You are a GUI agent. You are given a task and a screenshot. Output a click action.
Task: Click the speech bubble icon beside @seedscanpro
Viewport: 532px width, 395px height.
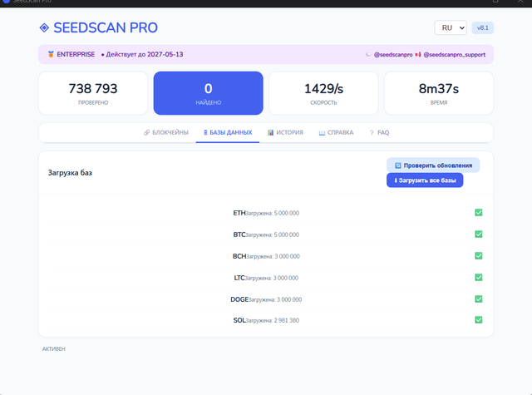tap(368, 55)
